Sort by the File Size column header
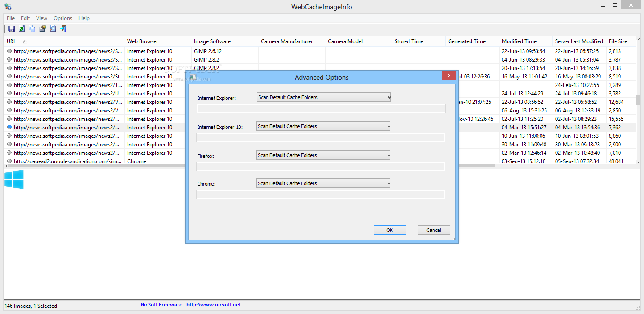Viewport: 644px width, 314px height. coord(621,41)
